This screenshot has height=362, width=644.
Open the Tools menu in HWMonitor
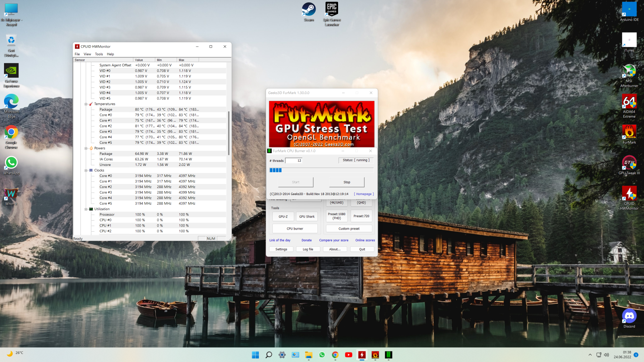(99, 54)
